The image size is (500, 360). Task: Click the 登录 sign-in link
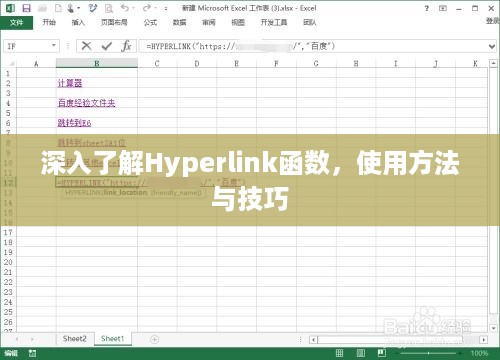click(493, 21)
